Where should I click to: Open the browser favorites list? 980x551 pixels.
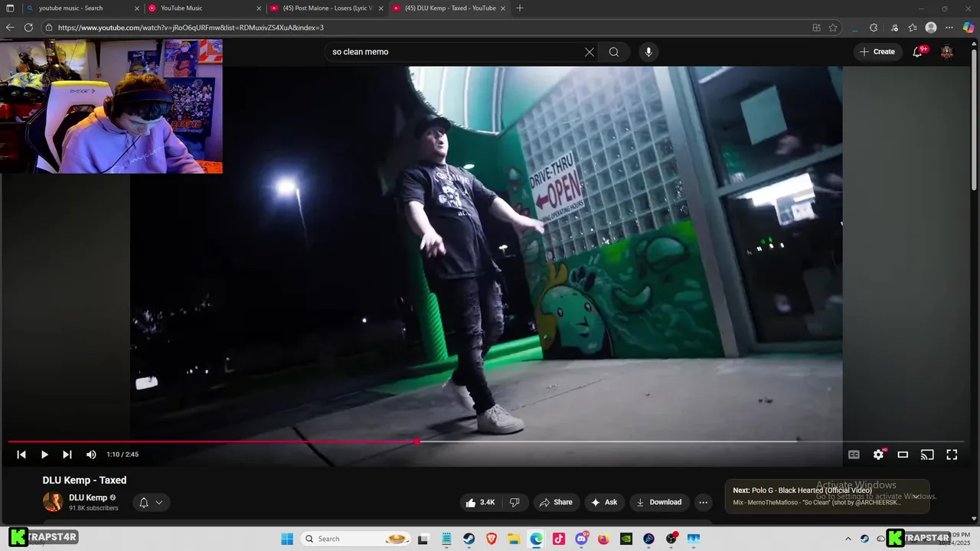pyautogui.click(x=913, y=28)
